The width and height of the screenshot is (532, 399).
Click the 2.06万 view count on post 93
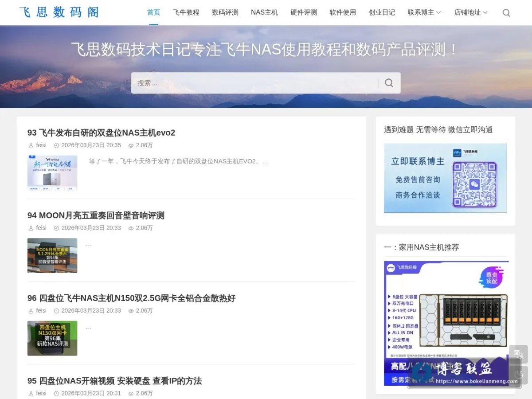(144, 145)
